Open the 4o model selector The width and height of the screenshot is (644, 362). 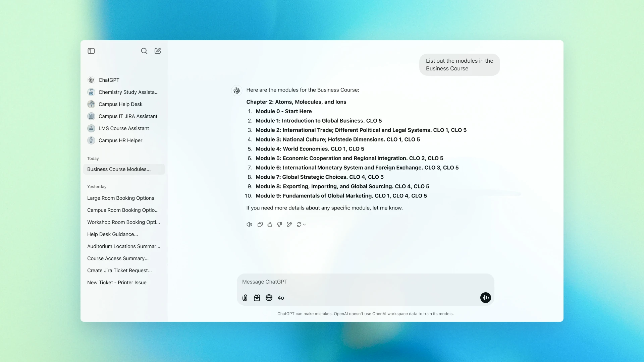(x=281, y=298)
